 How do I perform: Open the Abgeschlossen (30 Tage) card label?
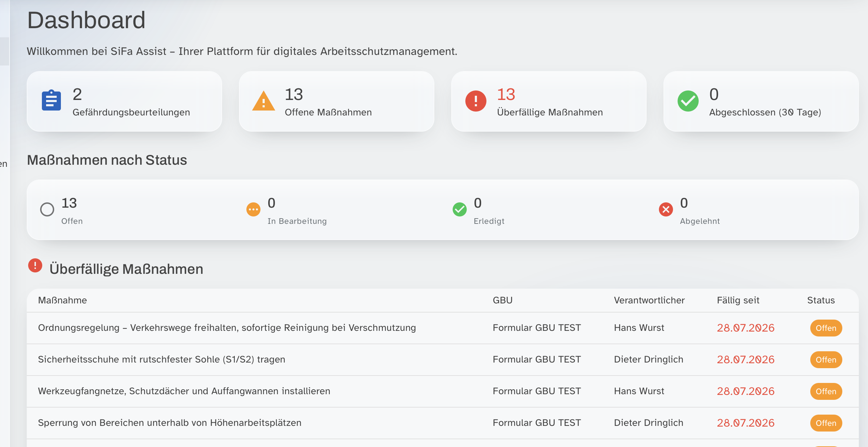point(765,112)
